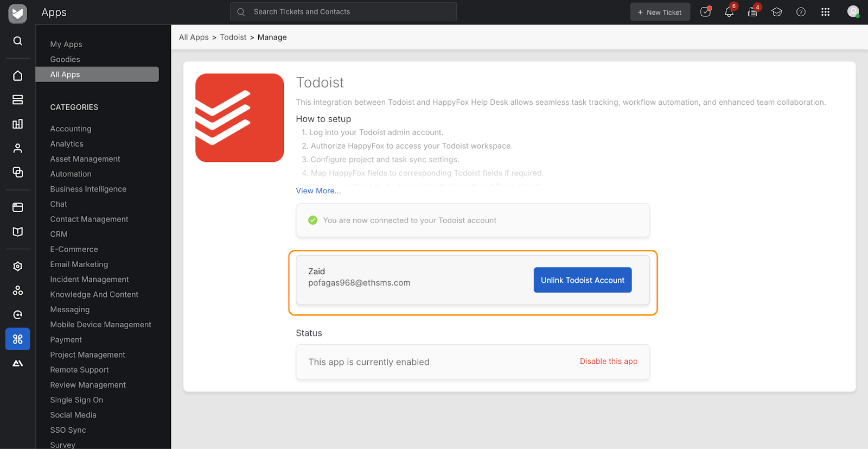
Task: Go to Todoist breadcrumb link
Action: 233,37
